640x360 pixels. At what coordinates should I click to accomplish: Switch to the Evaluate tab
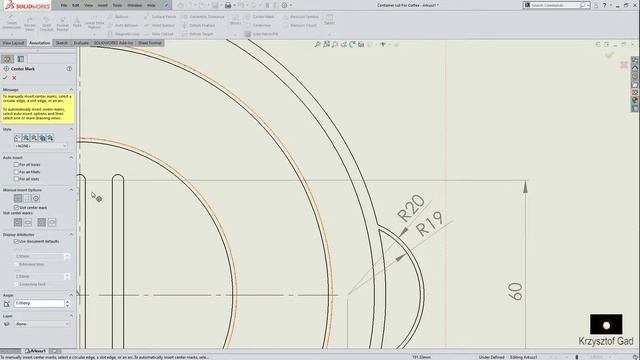[81, 43]
